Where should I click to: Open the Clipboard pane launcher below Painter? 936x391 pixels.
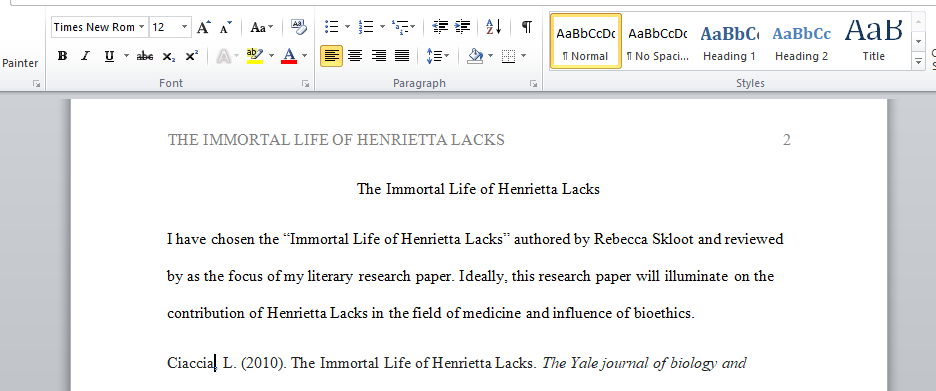[37, 84]
